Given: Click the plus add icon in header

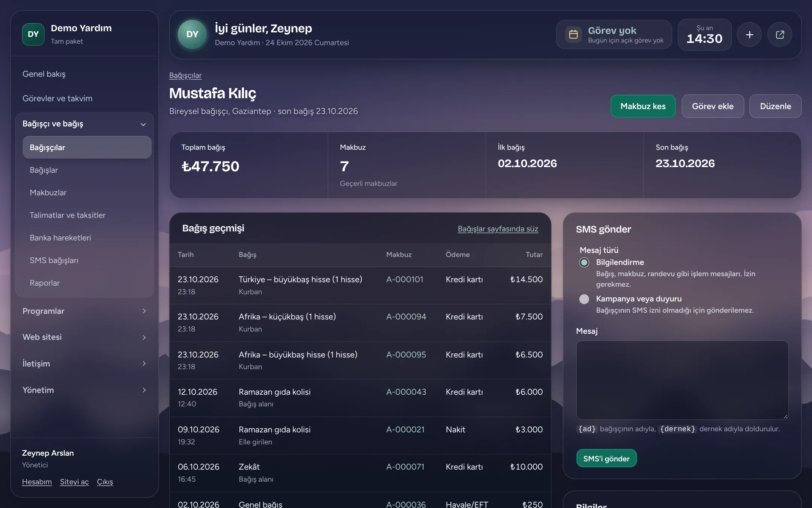Looking at the screenshot, I should point(749,35).
